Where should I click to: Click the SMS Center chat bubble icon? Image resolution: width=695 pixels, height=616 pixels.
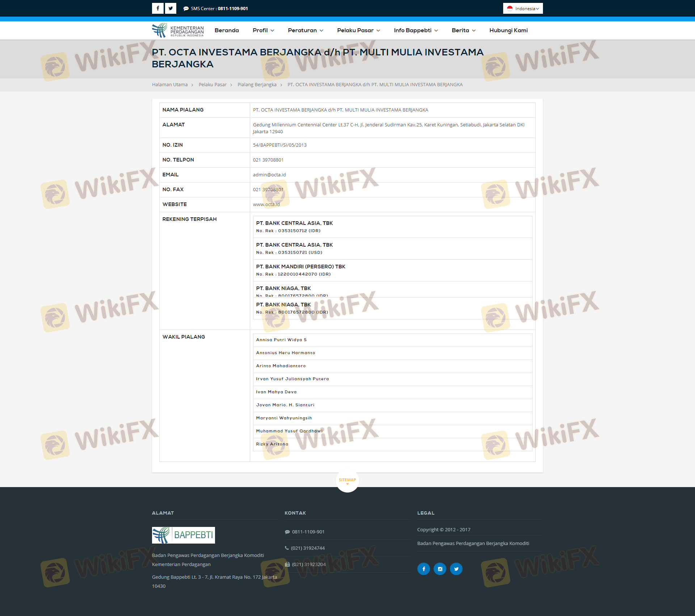(x=186, y=9)
